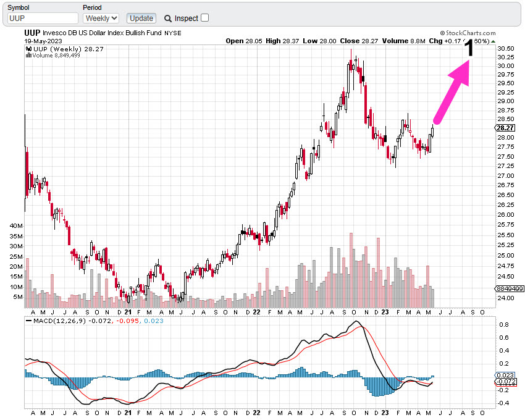Screen dimensions: 525x420
Task: Click the MACD black line legend marker
Action: pyautogui.click(x=28, y=321)
